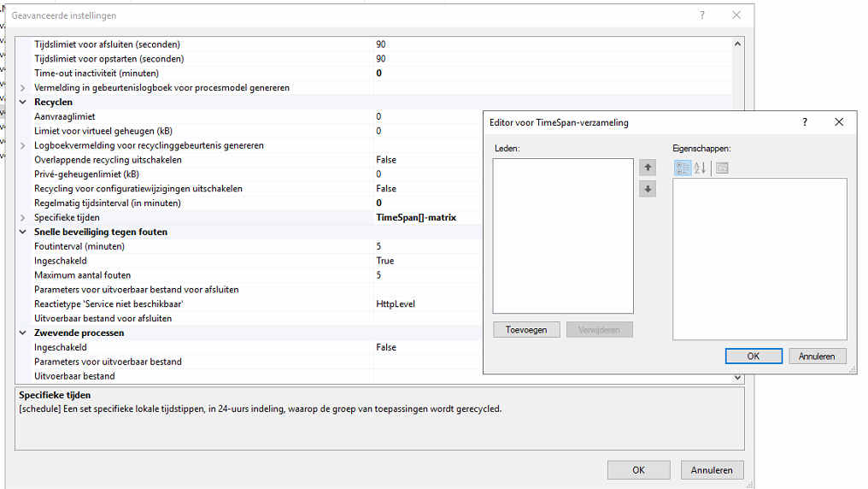Click the move-down arrow beside Leden list
The image size is (868, 489).
point(648,189)
